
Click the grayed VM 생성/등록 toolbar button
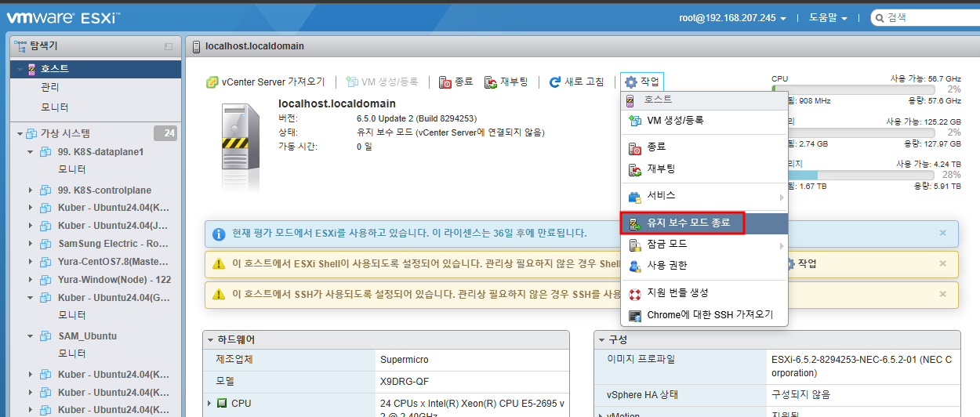coord(381,82)
